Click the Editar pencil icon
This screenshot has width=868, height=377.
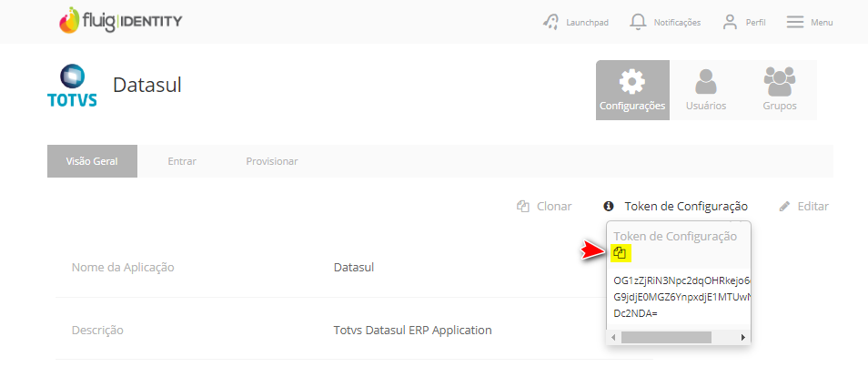(x=784, y=207)
